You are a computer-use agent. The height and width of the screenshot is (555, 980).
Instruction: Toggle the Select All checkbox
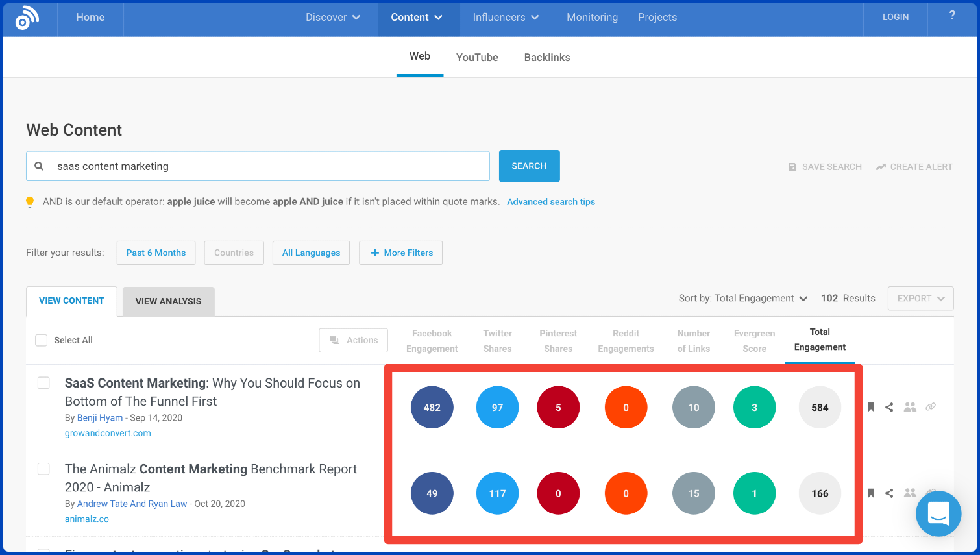(x=42, y=340)
